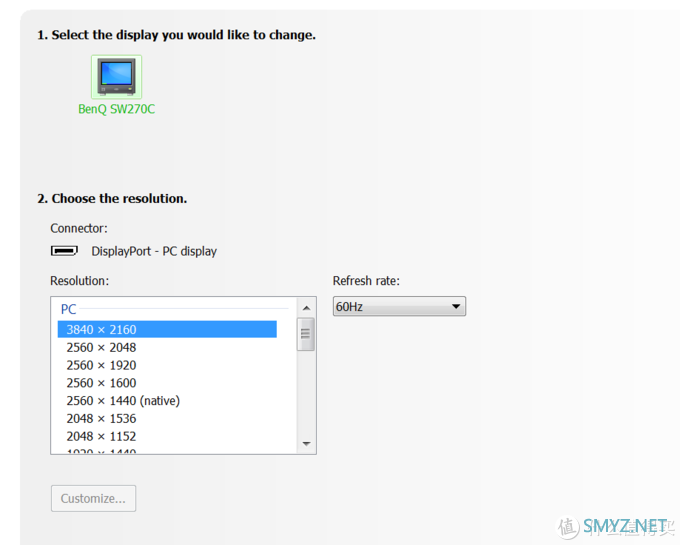680x545 pixels.
Task: Click the resolution list scroll-down arrow
Action: tap(307, 444)
